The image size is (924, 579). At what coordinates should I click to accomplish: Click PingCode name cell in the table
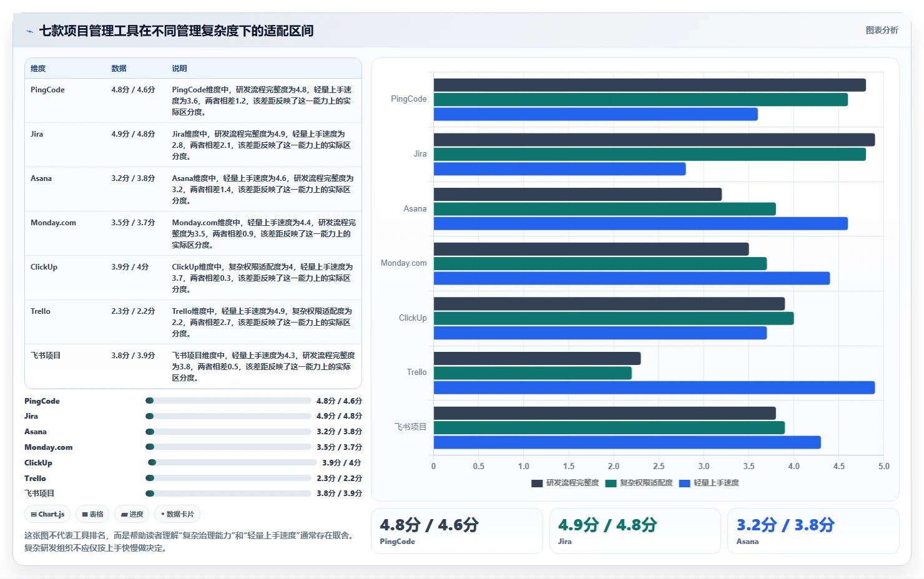point(47,90)
